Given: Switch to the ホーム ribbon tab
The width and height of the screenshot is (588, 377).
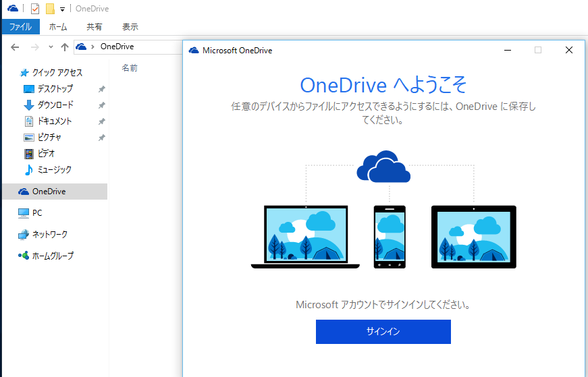Looking at the screenshot, I should (58, 27).
